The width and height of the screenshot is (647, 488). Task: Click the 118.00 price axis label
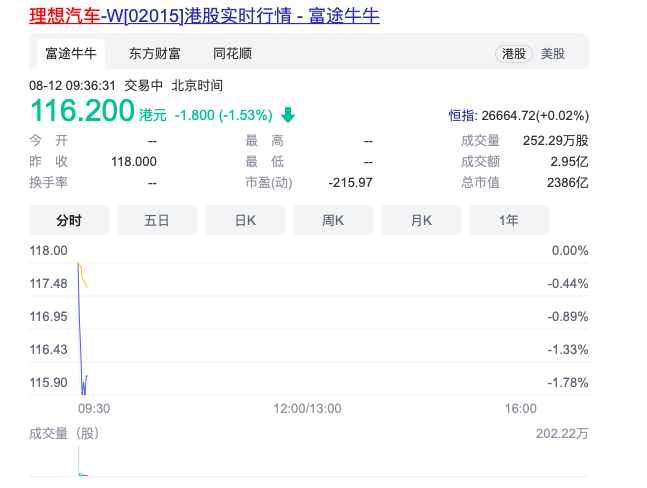click(x=48, y=250)
